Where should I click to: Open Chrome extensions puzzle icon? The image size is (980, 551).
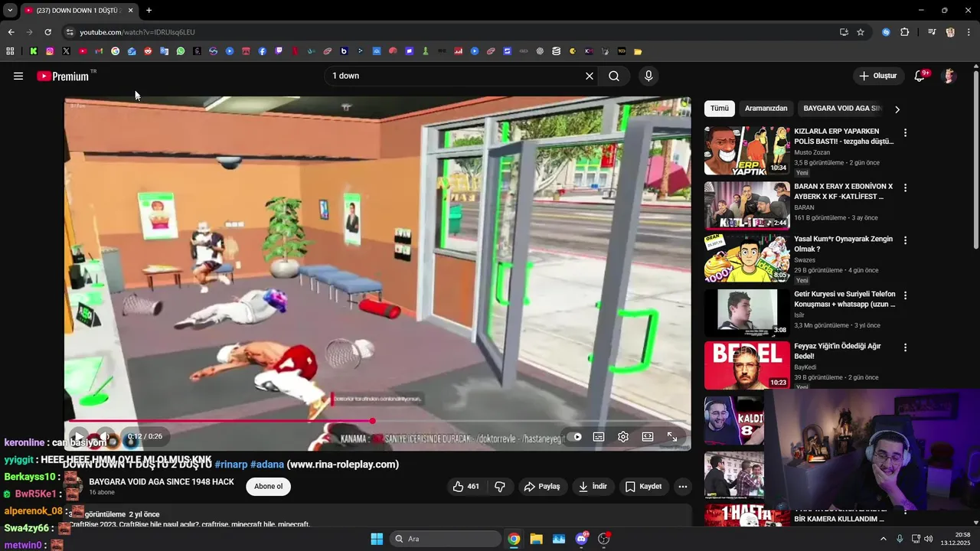coord(905,32)
